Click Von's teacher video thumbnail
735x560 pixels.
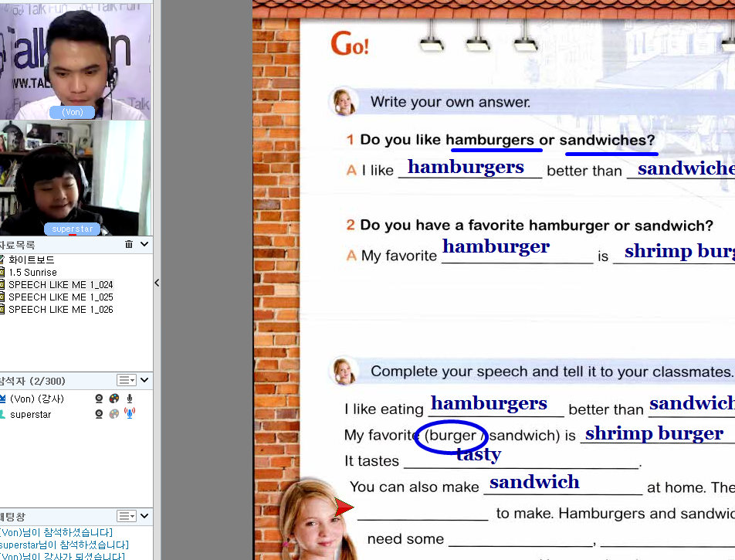76,59
